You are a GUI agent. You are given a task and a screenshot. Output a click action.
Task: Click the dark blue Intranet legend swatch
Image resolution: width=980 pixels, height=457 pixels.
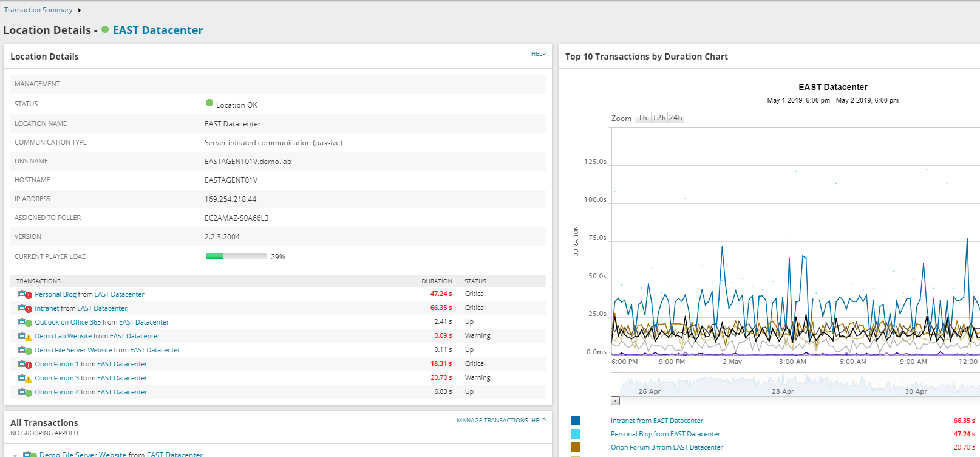[576, 421]
